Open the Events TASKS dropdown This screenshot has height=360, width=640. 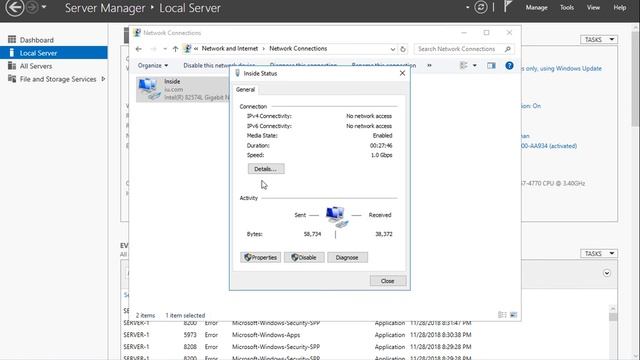point(598,253)
